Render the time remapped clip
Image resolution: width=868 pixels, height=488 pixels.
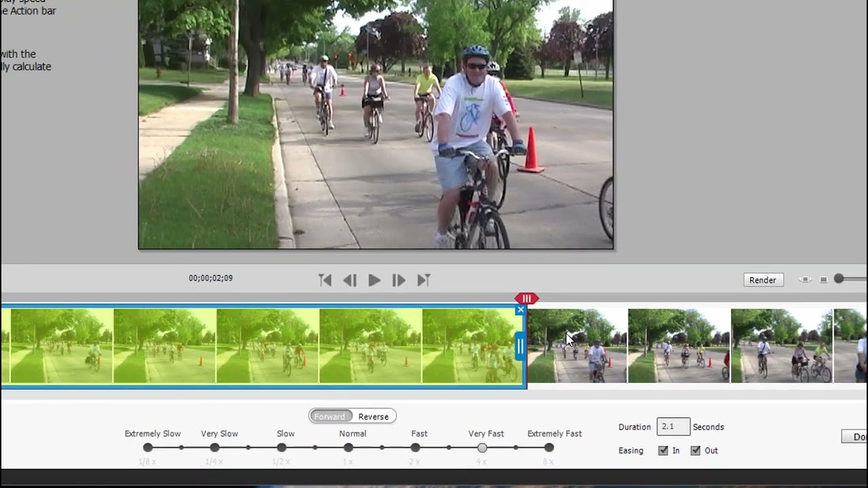click(763, 280)
